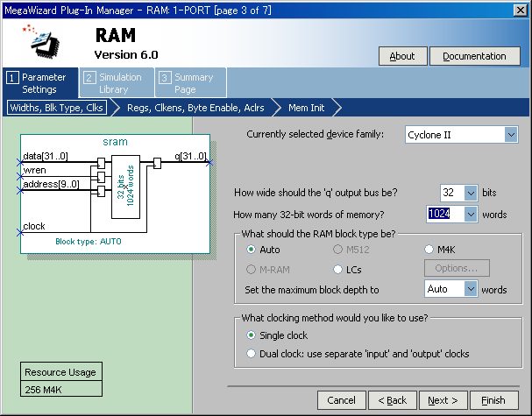Go back with the < Back button
Image resolution: width=532 pixels, height=416 pixels.
point(393,400)
